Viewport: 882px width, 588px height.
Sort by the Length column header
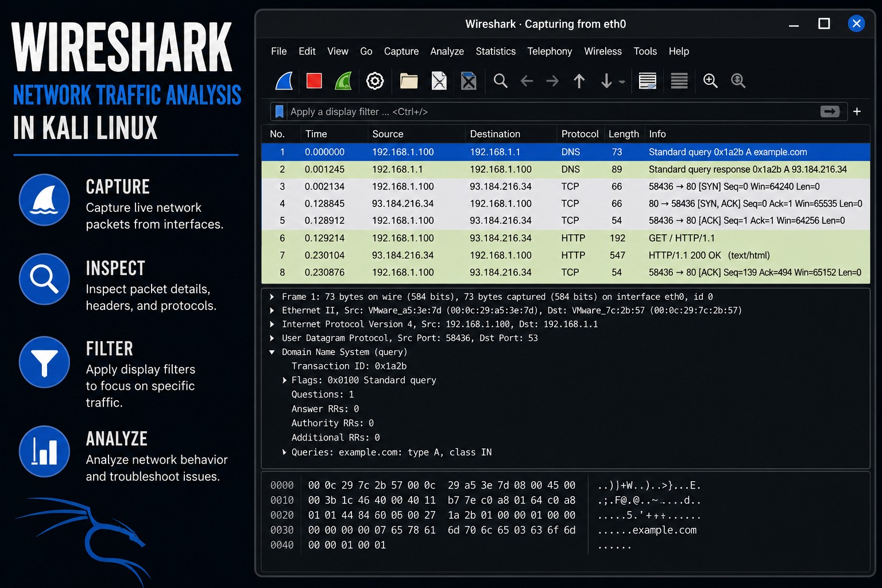click(624, 134)
